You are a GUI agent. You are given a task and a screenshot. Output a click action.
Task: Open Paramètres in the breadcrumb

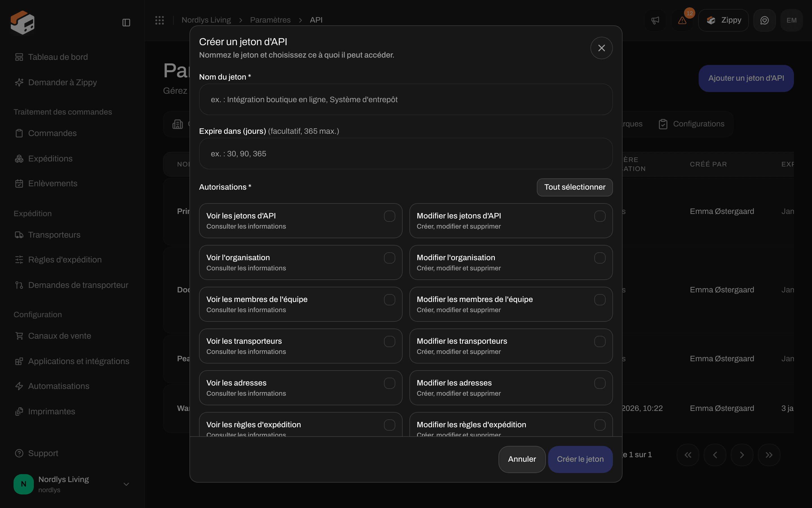point(270,20)
